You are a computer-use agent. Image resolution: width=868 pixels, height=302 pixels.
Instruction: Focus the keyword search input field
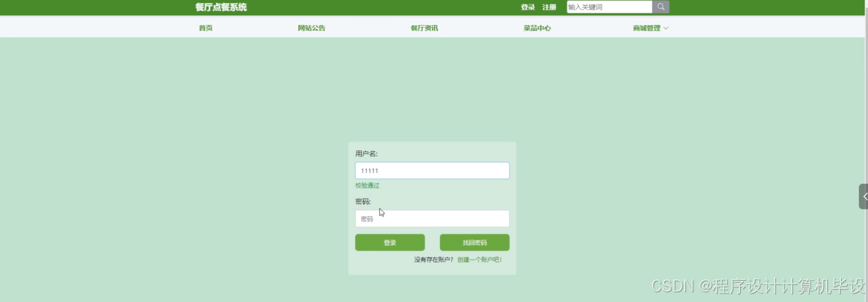pyautogui.click(x=610, y=7)
